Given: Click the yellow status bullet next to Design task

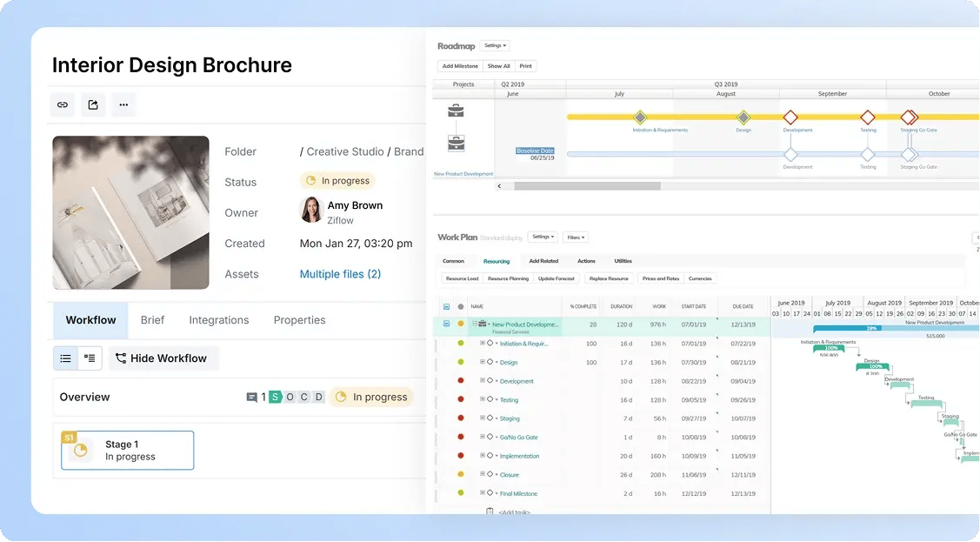Looking at the screenshot, I should pos(460,362).
